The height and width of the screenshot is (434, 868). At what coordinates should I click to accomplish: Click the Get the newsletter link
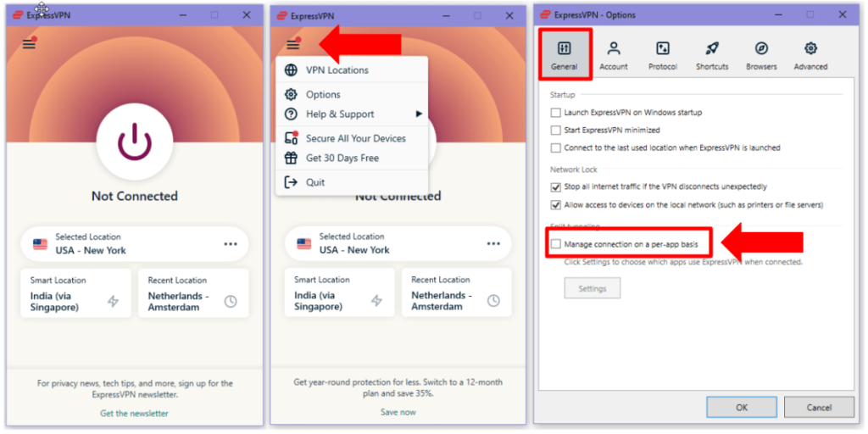point(135,414)
